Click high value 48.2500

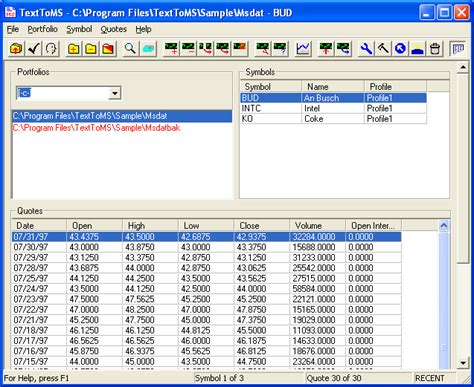(140, 309)
